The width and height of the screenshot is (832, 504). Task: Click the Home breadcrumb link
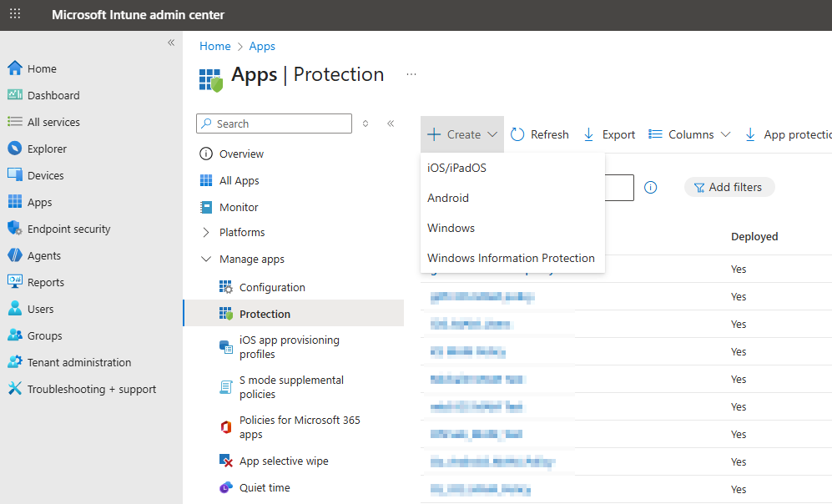point(215,46)
